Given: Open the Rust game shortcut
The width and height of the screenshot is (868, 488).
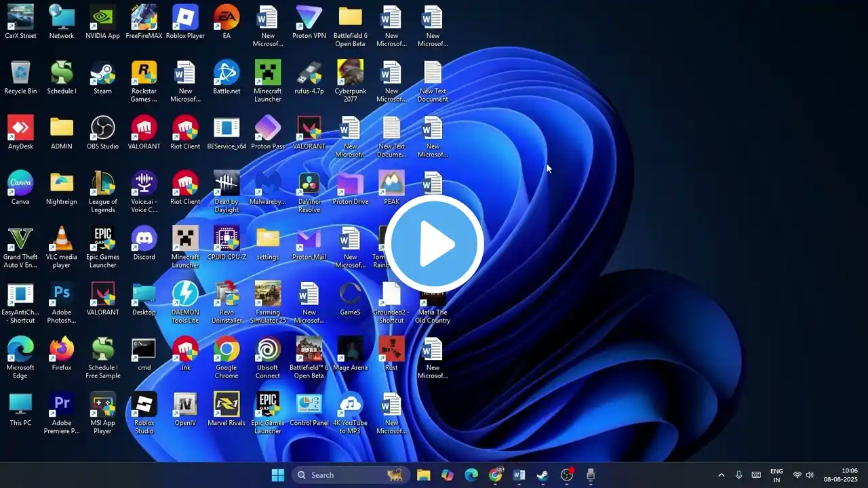Looking at the screenshot, I should pyautogui.click(x=391, y=354).
